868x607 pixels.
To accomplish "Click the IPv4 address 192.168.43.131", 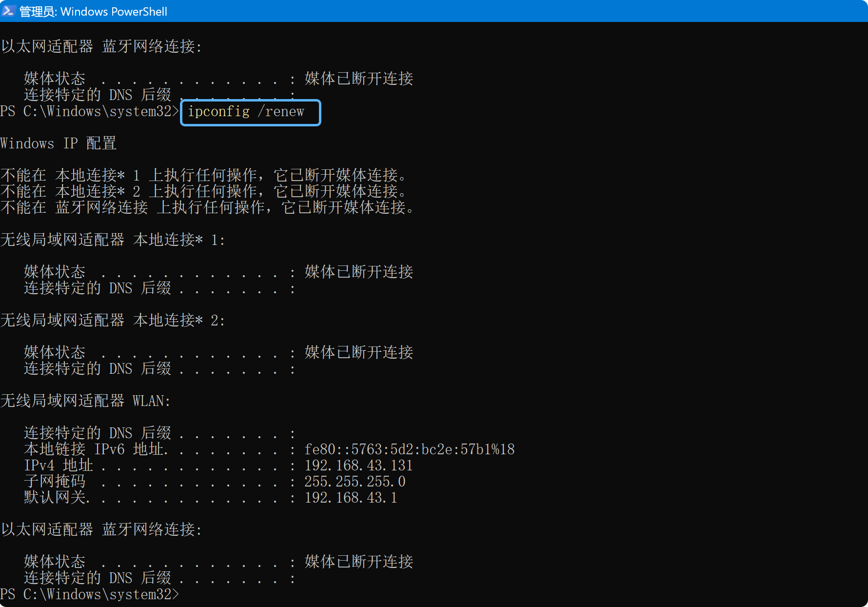I will click(x=359, y=465).
